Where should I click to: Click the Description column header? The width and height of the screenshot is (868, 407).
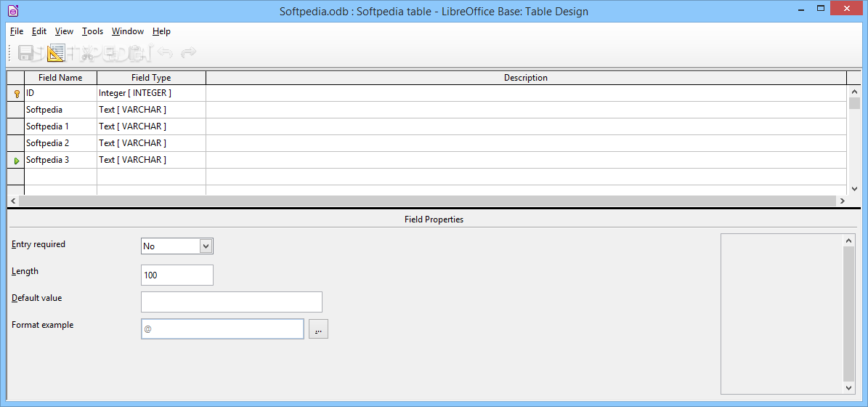[x=526, y=78]
